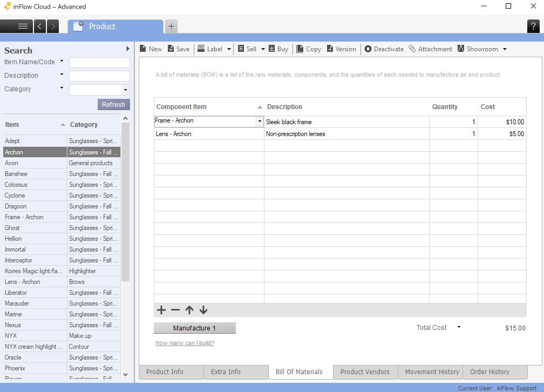Sort components by Component Item header
This screenshot has width=544, height=392.
tap(209, 107)
